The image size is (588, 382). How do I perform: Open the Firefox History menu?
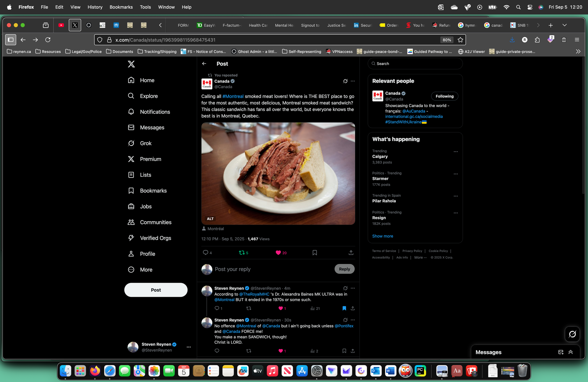(95, 7)
